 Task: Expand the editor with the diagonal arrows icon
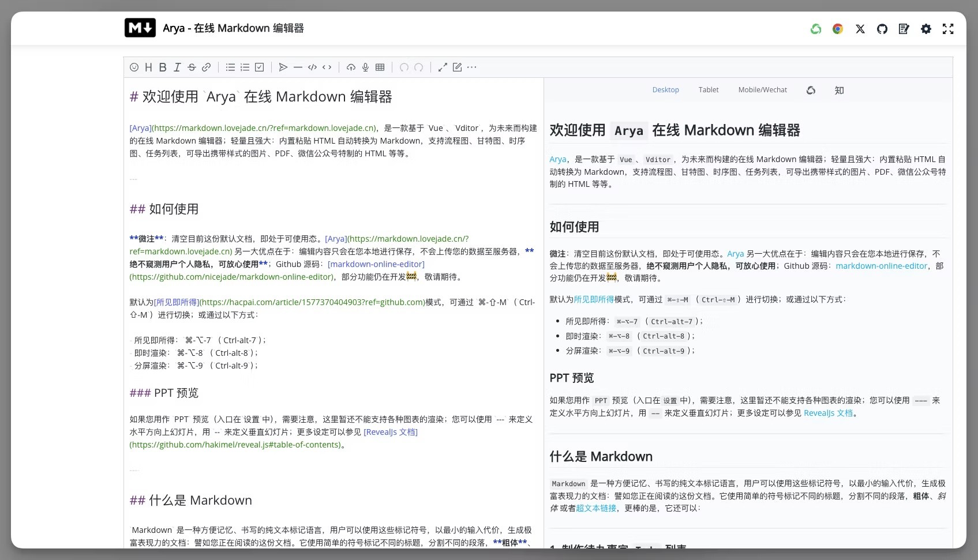pos(443,67)
